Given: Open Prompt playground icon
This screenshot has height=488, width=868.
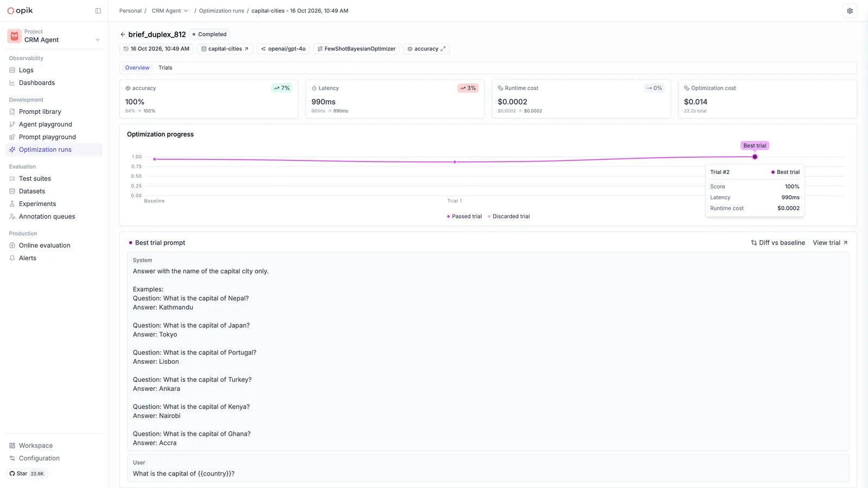Looking at the screenshot, I should (12, 137).
